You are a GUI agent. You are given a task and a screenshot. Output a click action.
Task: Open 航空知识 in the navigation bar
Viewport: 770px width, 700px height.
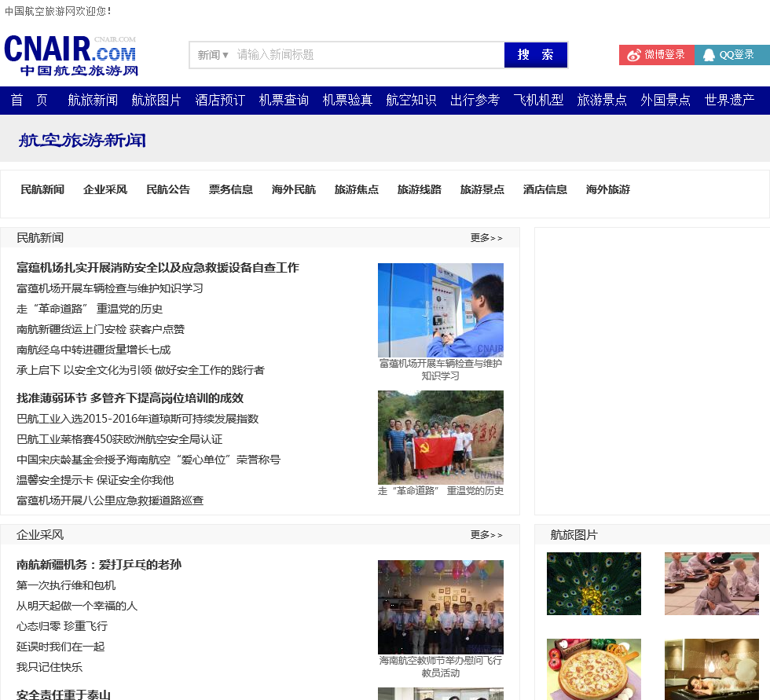click(x=411, y=100)
